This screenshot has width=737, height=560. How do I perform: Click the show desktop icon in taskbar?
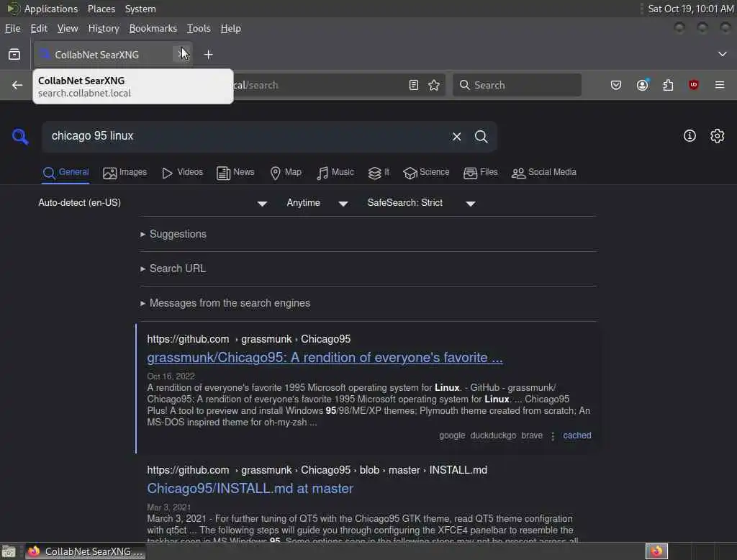pyautogui.click(x=9, y=551)
